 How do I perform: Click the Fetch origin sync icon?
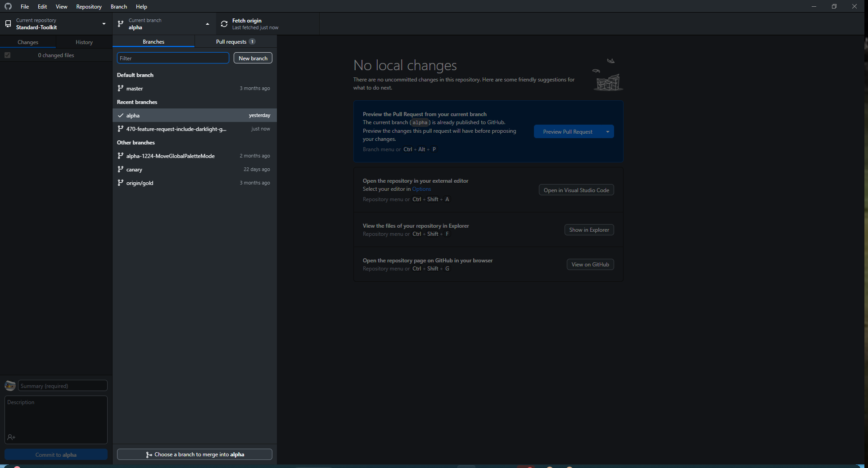point(224,24)
